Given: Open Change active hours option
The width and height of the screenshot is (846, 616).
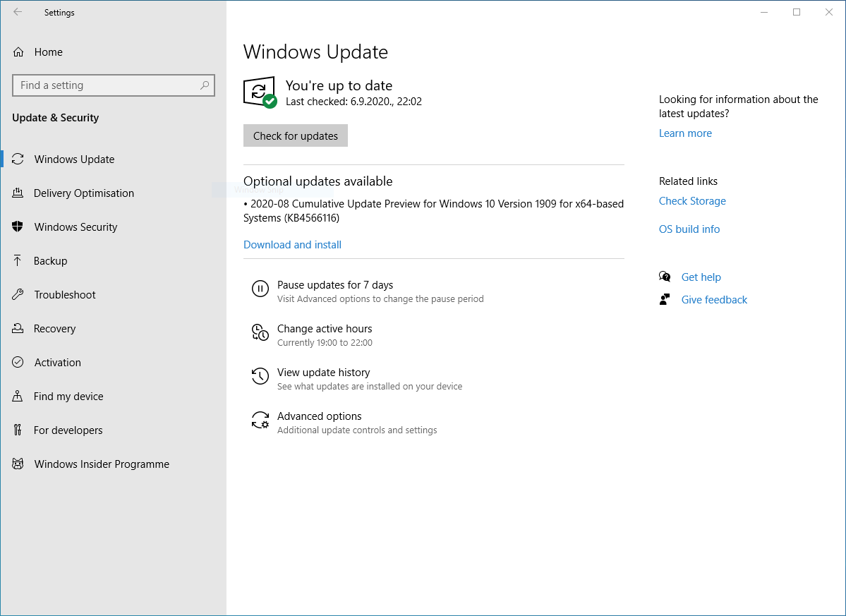Looking at the screenshot, I should tap(325, 329).
